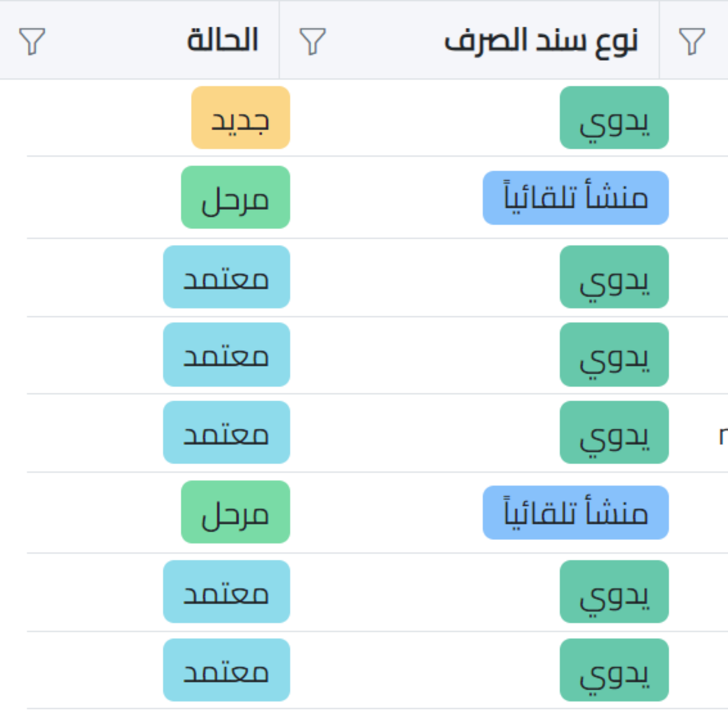Viewport: 728px width, 713px height.
Task: Click first منشأ تلقائياً blue badge
Action: pos(575,198)
